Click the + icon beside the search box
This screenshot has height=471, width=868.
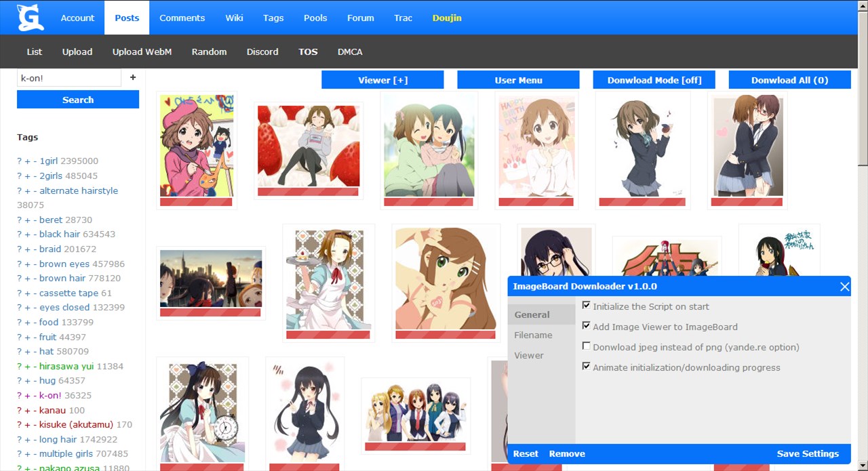tap(133, 77)
